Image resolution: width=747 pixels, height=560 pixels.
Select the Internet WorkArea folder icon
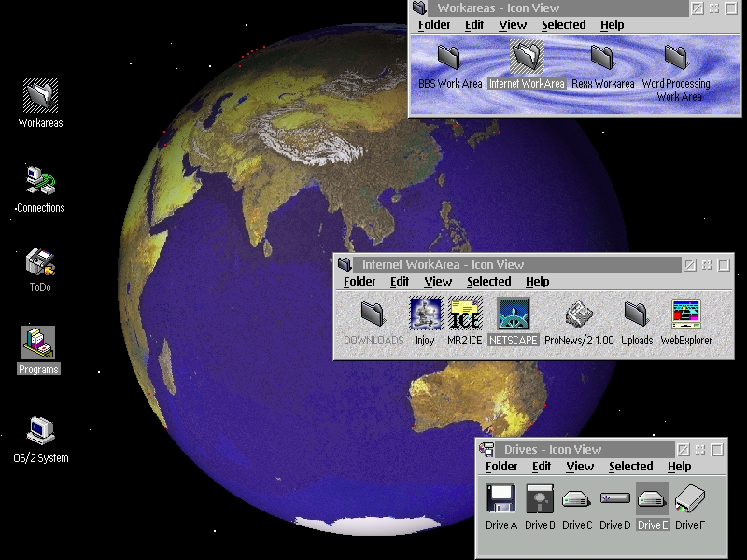click(x=527, y=56)
